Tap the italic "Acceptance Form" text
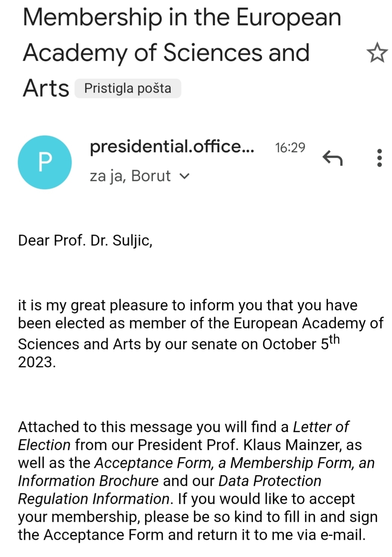392x557 pixels. pyautogui.click(x=153, y=463)
